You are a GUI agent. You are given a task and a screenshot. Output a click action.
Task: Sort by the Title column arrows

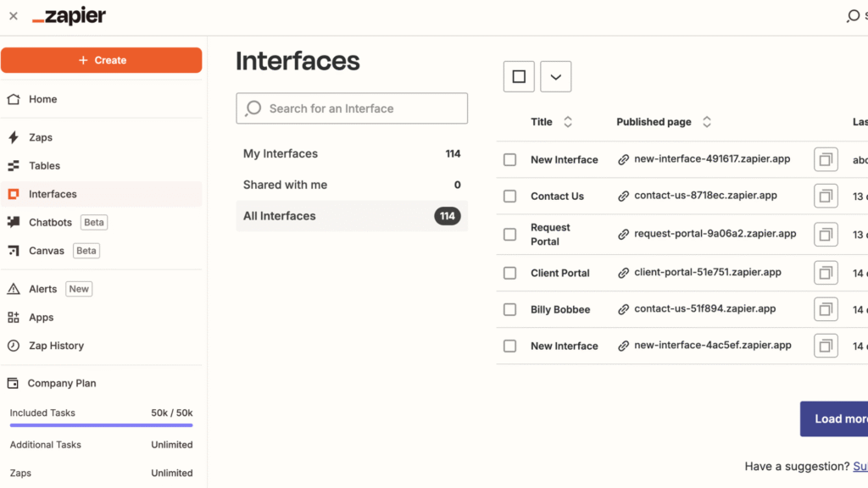(567, 122)
